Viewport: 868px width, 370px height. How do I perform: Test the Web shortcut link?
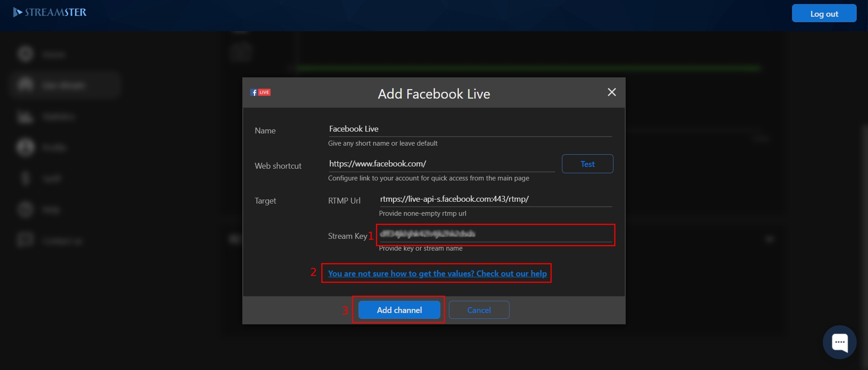pos(587,164)
